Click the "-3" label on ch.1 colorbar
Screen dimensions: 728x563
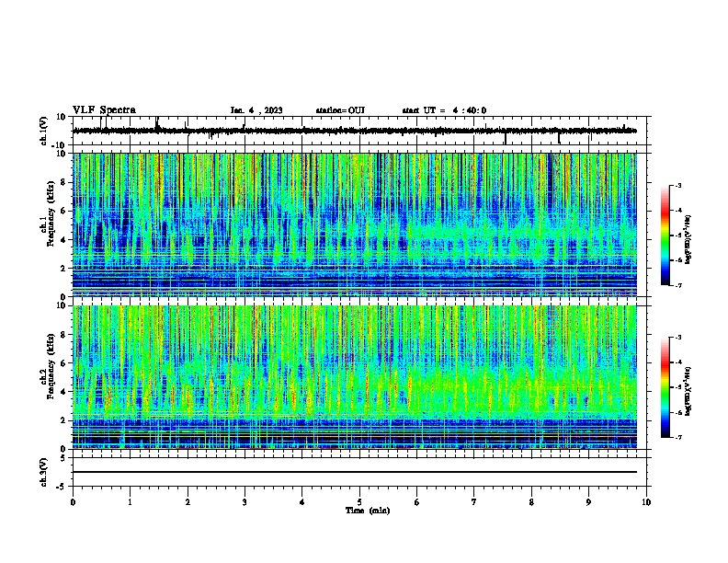(677, 186)
